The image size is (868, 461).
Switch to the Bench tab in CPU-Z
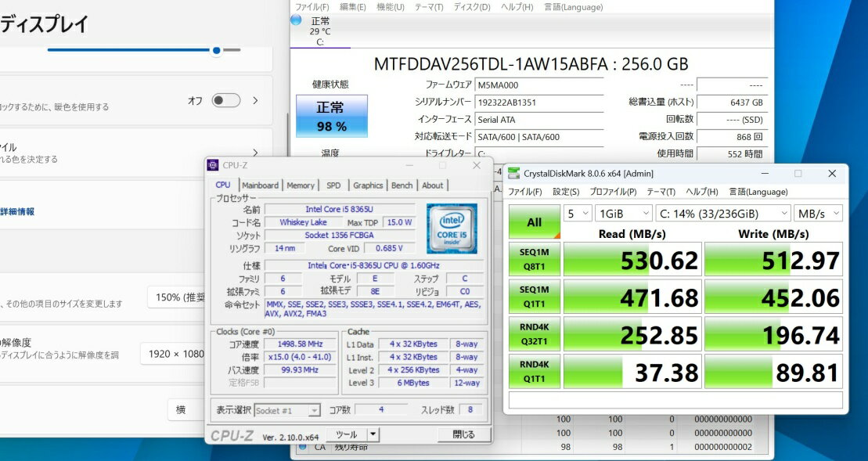coord(402,185)
